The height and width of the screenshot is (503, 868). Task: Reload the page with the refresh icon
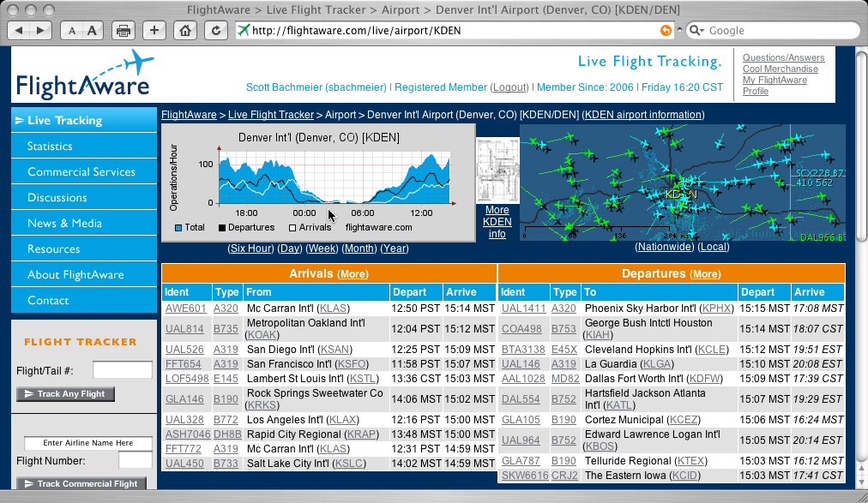point(216,30)
